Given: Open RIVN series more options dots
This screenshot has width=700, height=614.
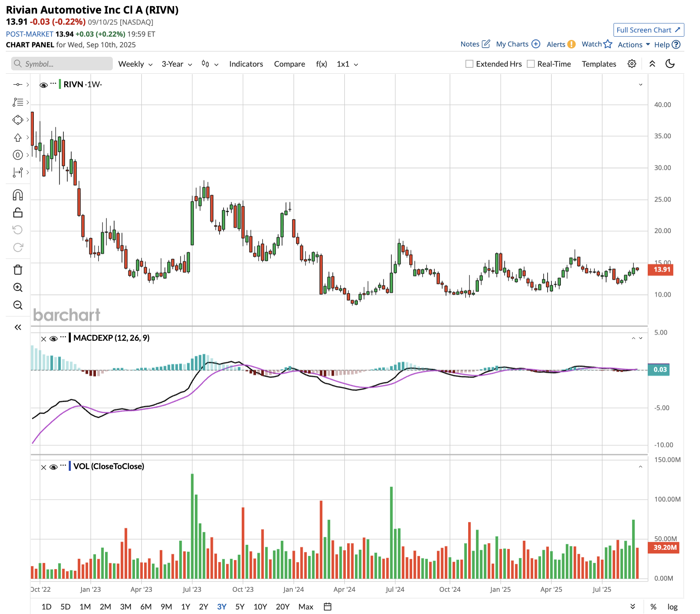Looking at the screenshot, I should (53, 84).
